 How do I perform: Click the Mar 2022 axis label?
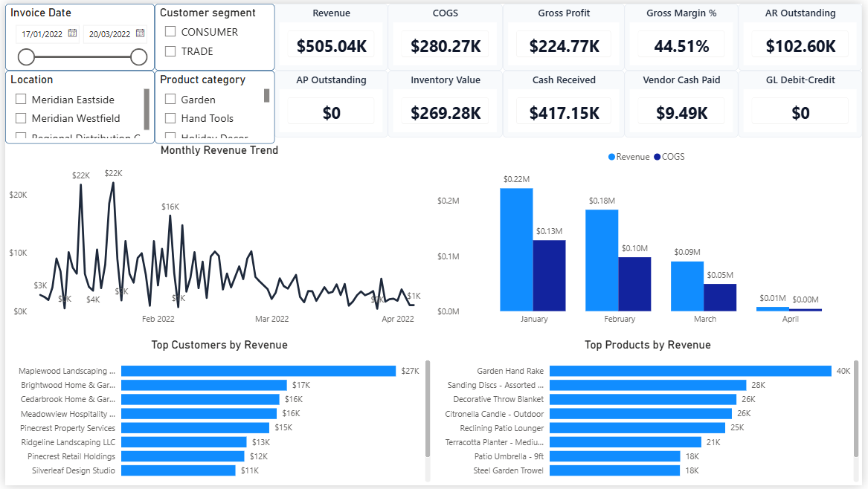tap(271, 319)
